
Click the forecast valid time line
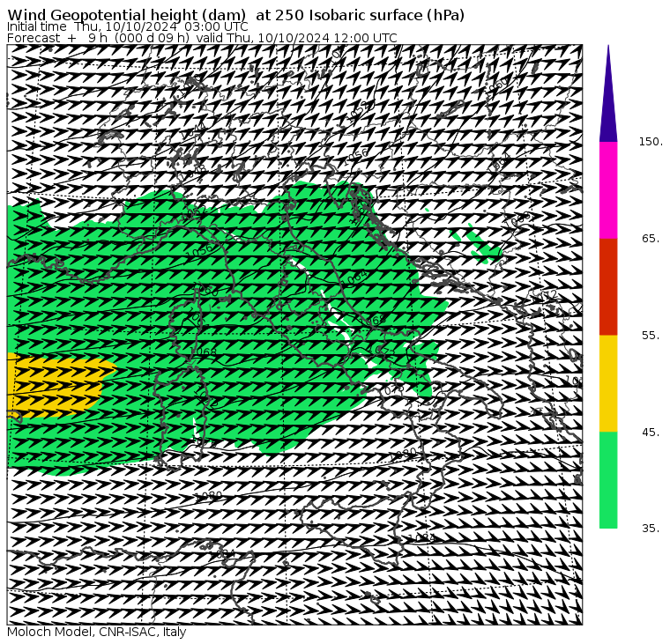[x=202, y=38]
